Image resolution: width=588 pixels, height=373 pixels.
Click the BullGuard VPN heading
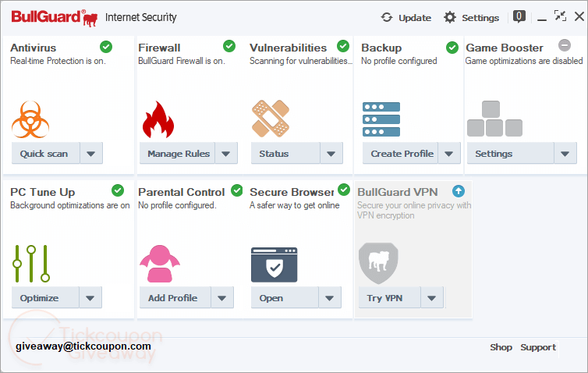[x=397, y=192]
